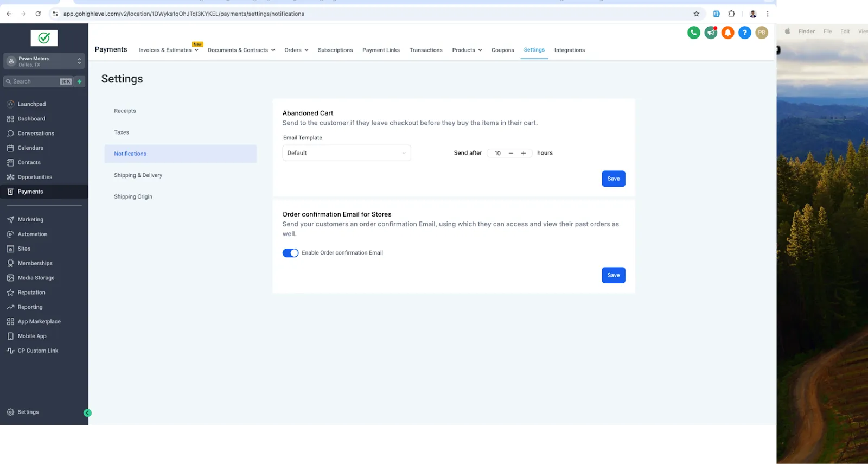Open the blue help question icon
This screenshot has width=868, height=464.
[745, 33]
